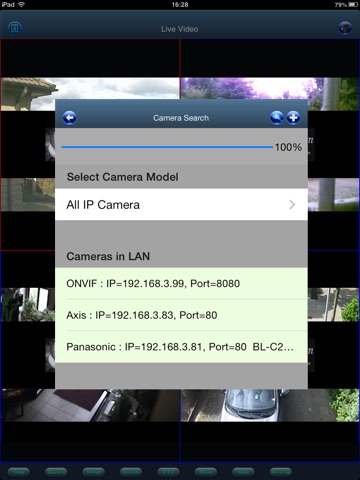Click the Max button in the bottom toolbar

[x=243, y=472]
